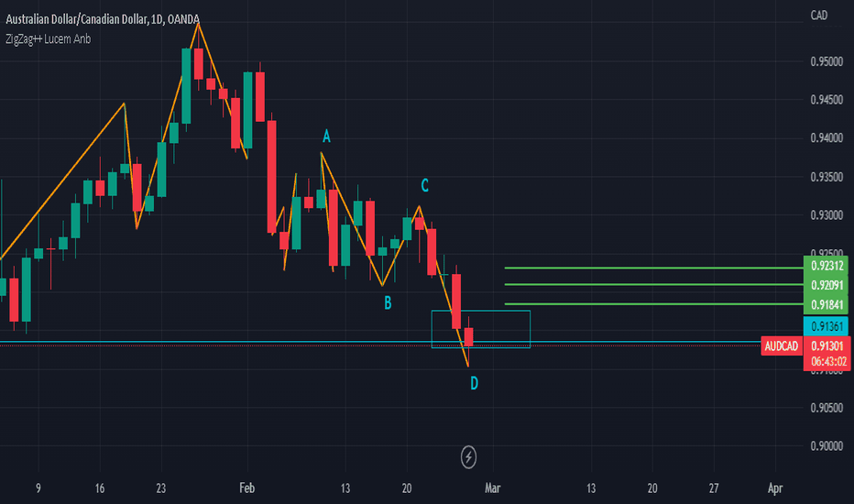The width and height of the screenshot is (854, 504).
Task: Click the Apr date on time axis
Action: click(x=775, y=488)
